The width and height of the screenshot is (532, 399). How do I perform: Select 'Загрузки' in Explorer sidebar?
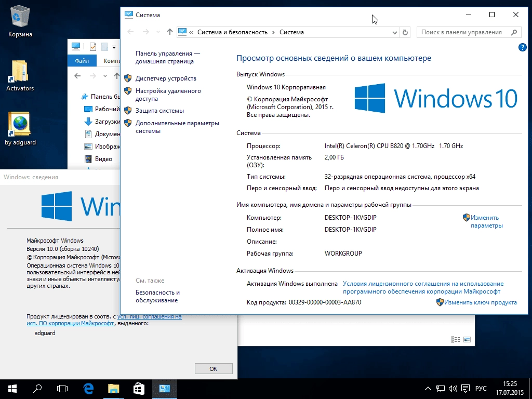pyautogui.click(x=102, y=122)
